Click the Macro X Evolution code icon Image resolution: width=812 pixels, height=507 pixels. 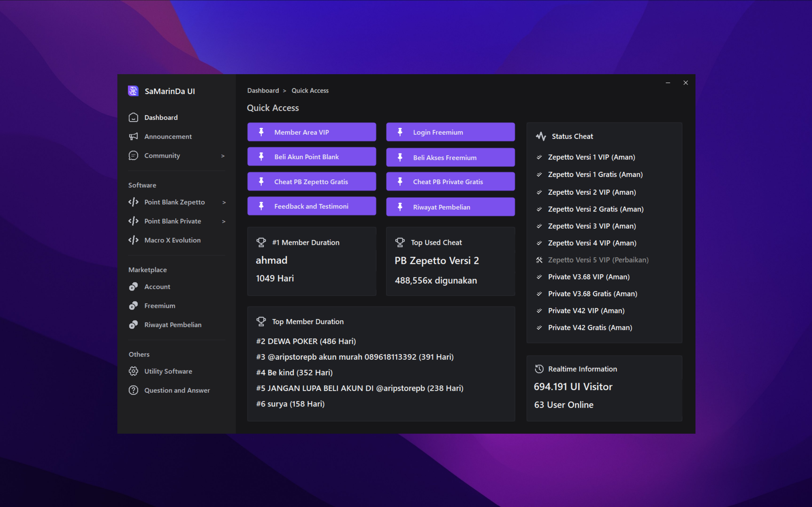[133, 240]
